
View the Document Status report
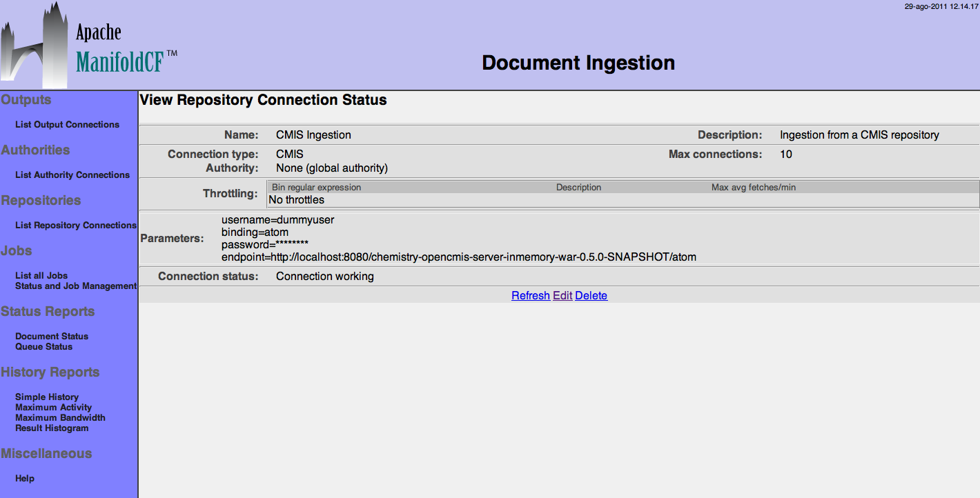pos(52,337)
